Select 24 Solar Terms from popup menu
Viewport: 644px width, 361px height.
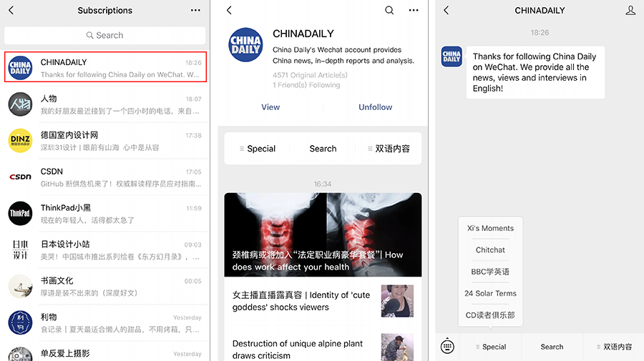[490, 293]
